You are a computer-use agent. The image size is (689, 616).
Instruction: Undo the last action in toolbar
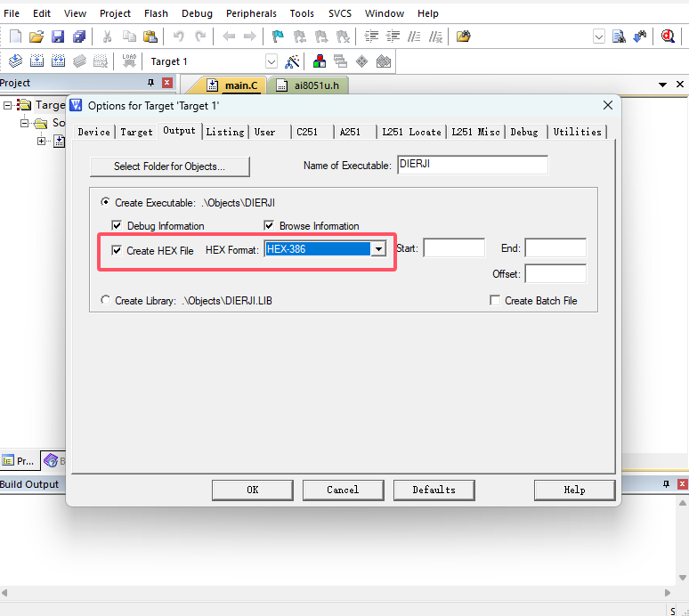(178, 36)
